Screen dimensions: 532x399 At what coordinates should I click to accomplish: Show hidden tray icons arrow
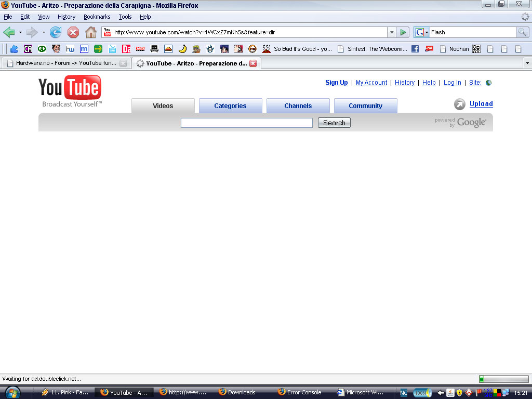[x=441, y=393]
